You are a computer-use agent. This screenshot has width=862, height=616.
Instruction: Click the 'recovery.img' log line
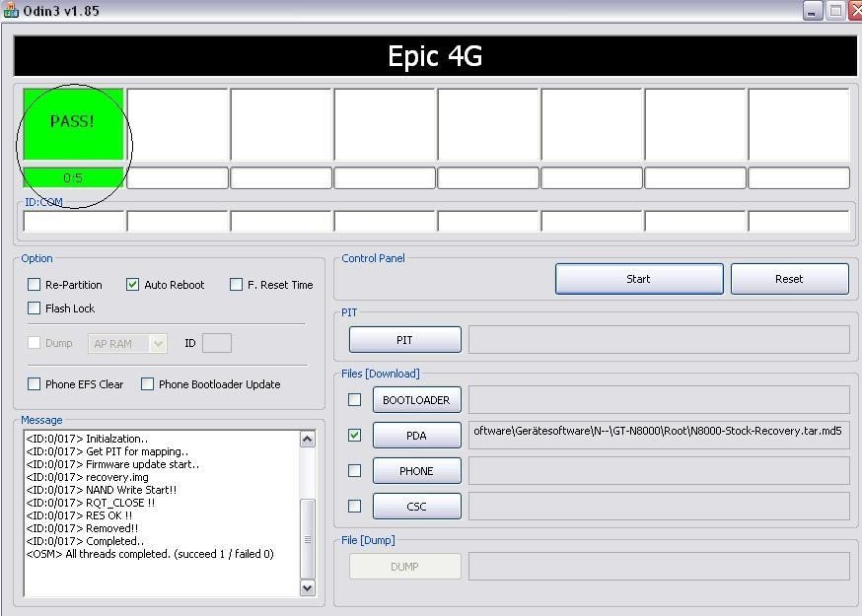(x=88, y=477)
